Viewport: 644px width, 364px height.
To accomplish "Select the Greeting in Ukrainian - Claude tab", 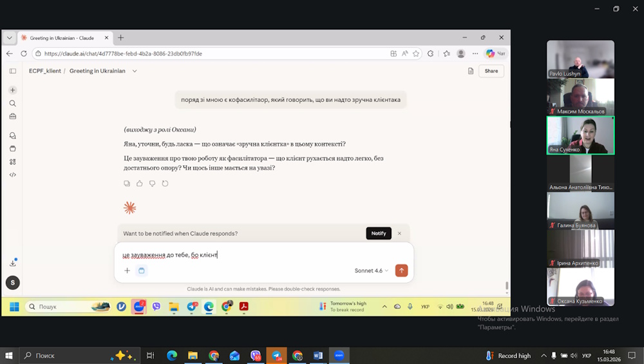I will click(x=62, y=38).
